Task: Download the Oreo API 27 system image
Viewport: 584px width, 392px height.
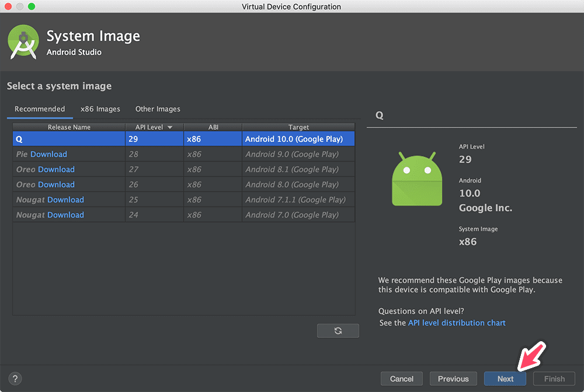Action: [56, 169]
